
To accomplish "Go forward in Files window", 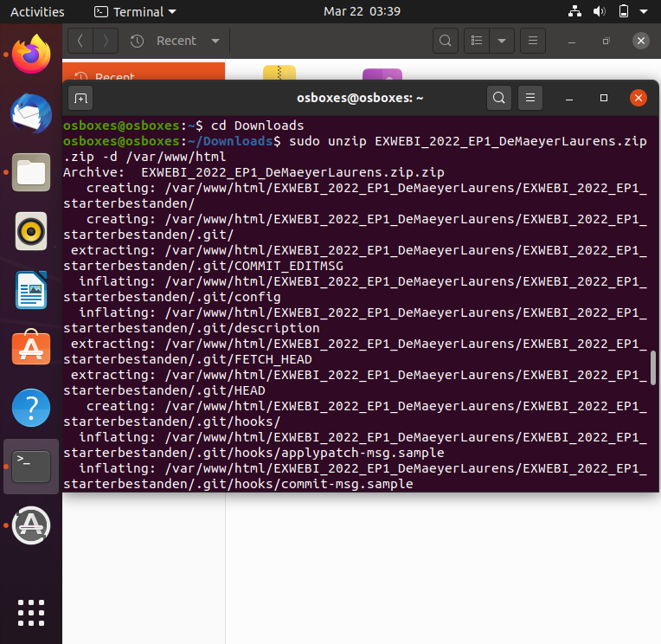I will pos(106,41).
